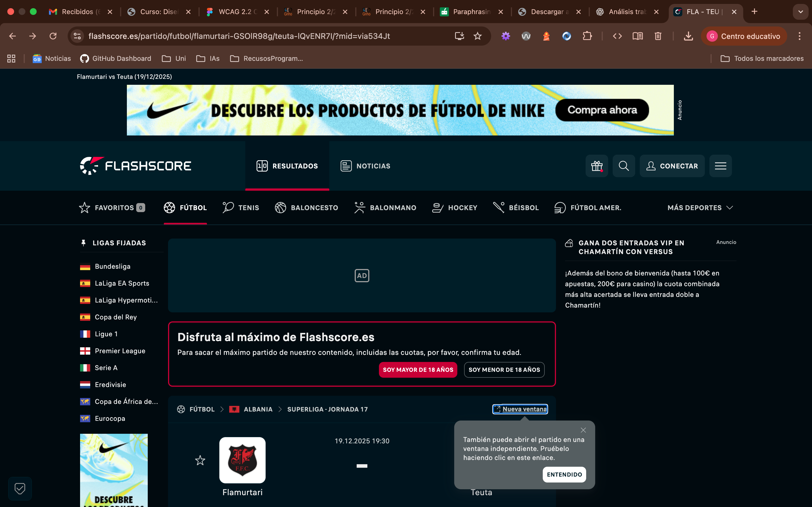Confirm Soy mayor de 18 años

click(418, 370)
